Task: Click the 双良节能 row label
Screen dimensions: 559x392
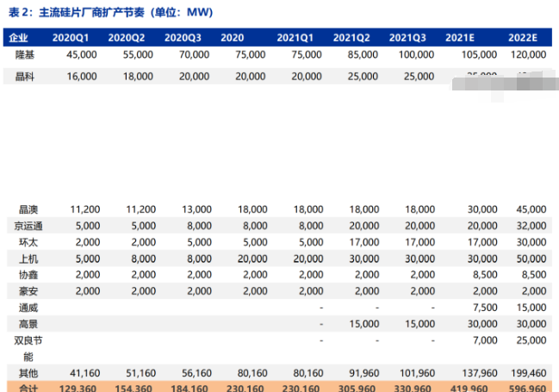Action: (x=28, y=348)
